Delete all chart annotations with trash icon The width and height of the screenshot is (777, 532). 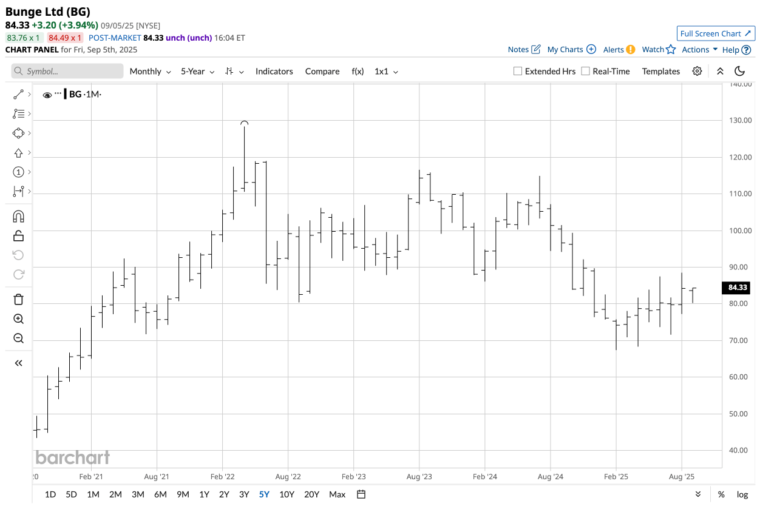tap(18, 299)
